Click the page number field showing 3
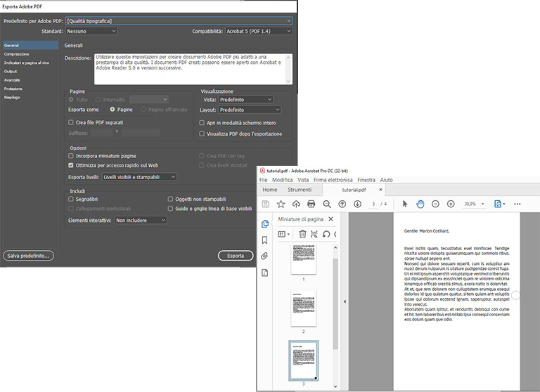 pyautogui.click(x=373, y=204)
